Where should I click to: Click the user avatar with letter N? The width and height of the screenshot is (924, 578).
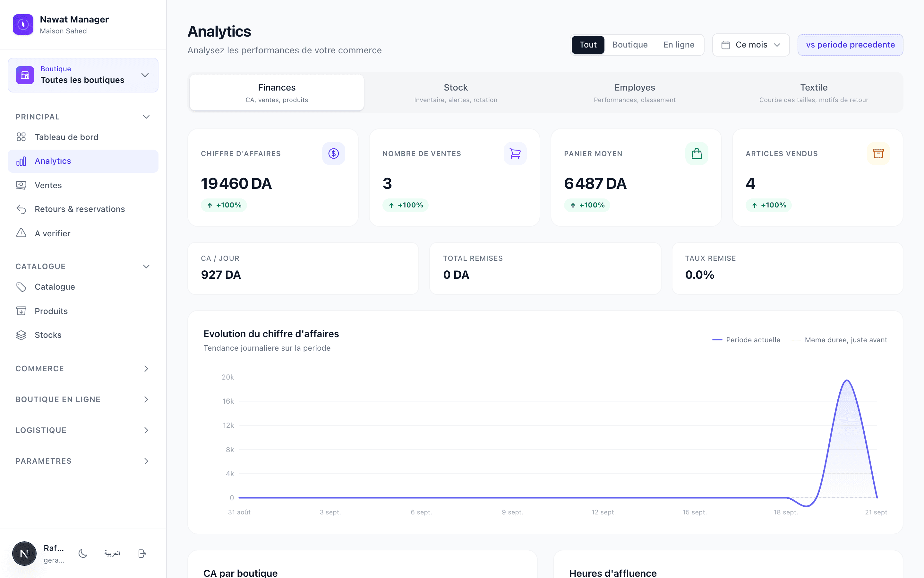tap(24, 554)
